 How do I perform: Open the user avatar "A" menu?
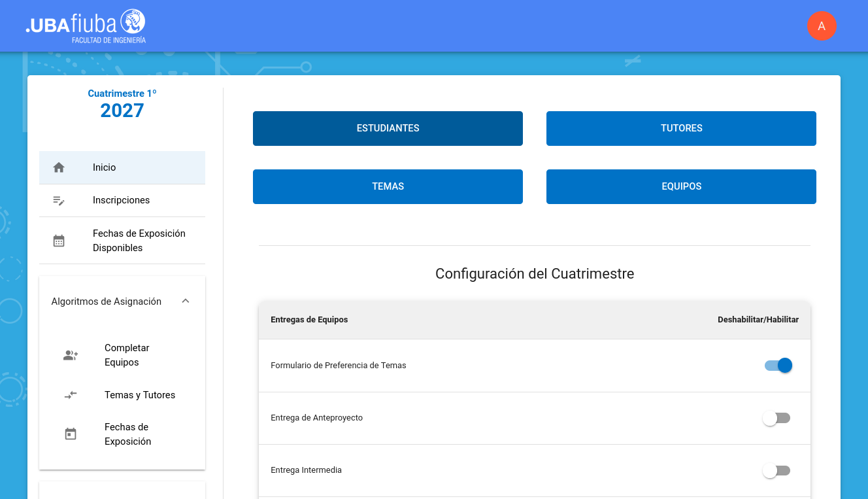[822, 26]
